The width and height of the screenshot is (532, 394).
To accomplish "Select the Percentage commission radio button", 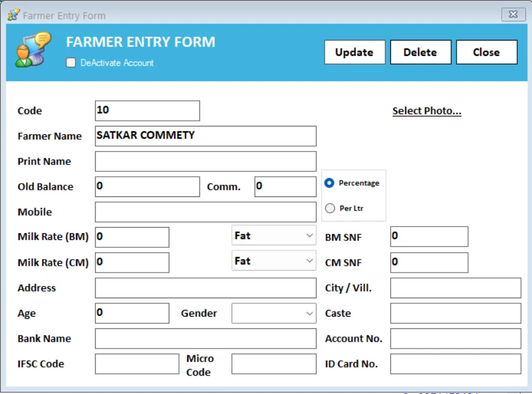I will [x=330, y=183].
